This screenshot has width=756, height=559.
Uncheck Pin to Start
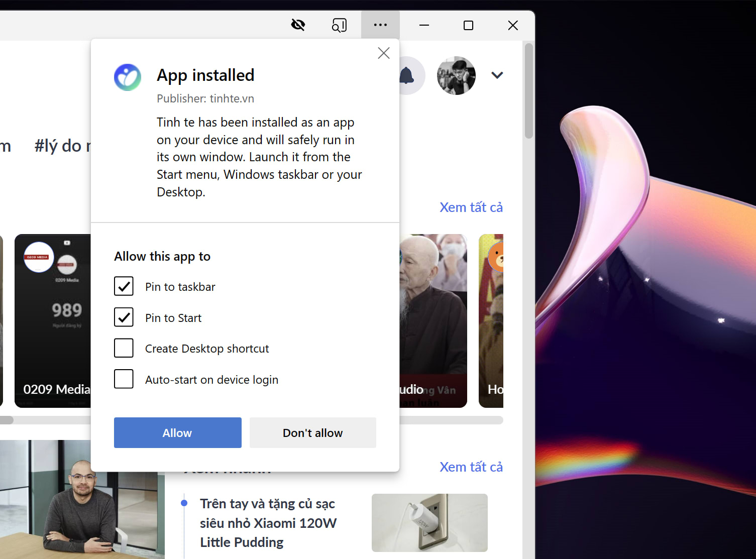124,317
